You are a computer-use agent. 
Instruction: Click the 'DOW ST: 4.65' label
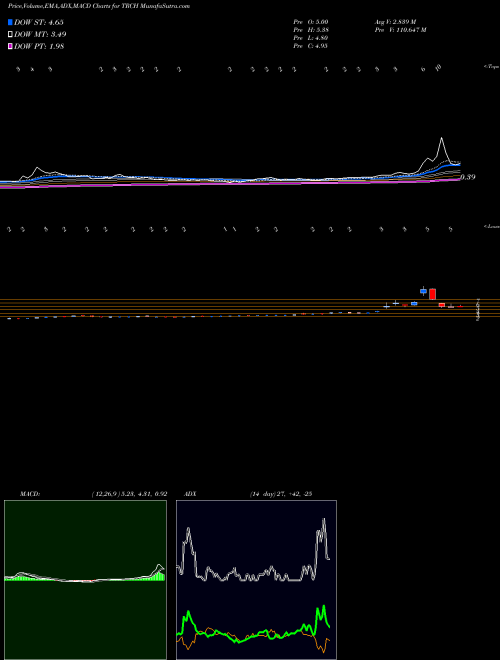(x=39, y=22)
